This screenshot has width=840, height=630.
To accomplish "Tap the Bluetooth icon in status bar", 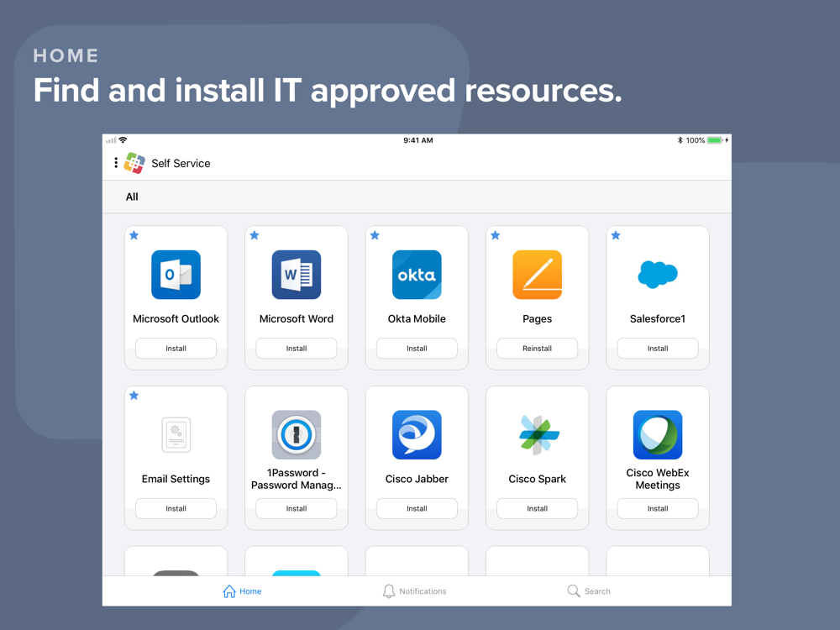I will 680,140.
